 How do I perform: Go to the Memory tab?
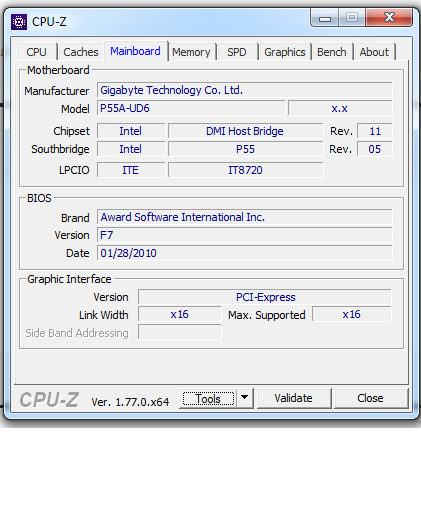pyautogui.click(x=191, y=52)
